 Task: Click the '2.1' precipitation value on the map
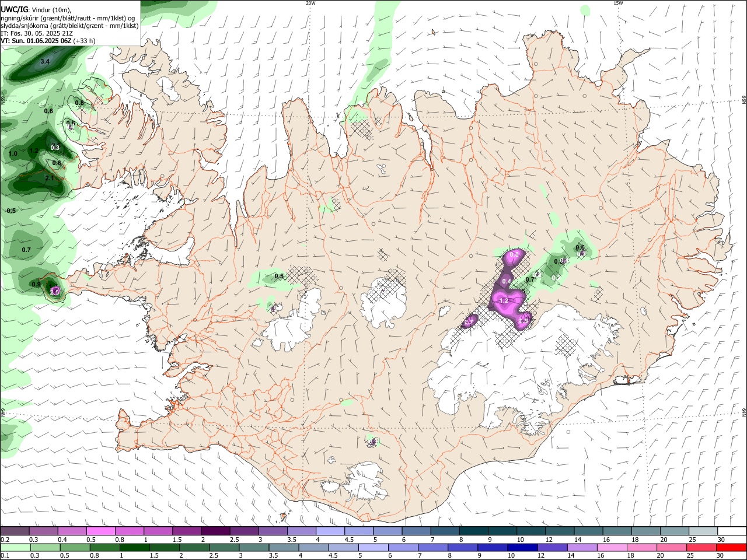[x=50, y=178]
